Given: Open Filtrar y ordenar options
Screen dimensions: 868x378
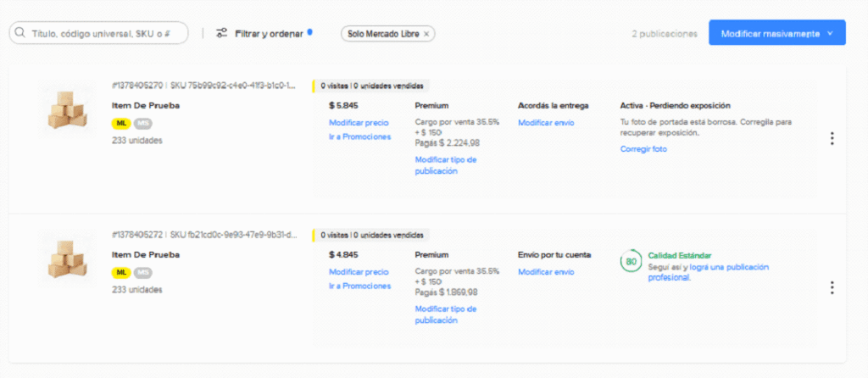Looking at the screenshot, I should point(269,34).
